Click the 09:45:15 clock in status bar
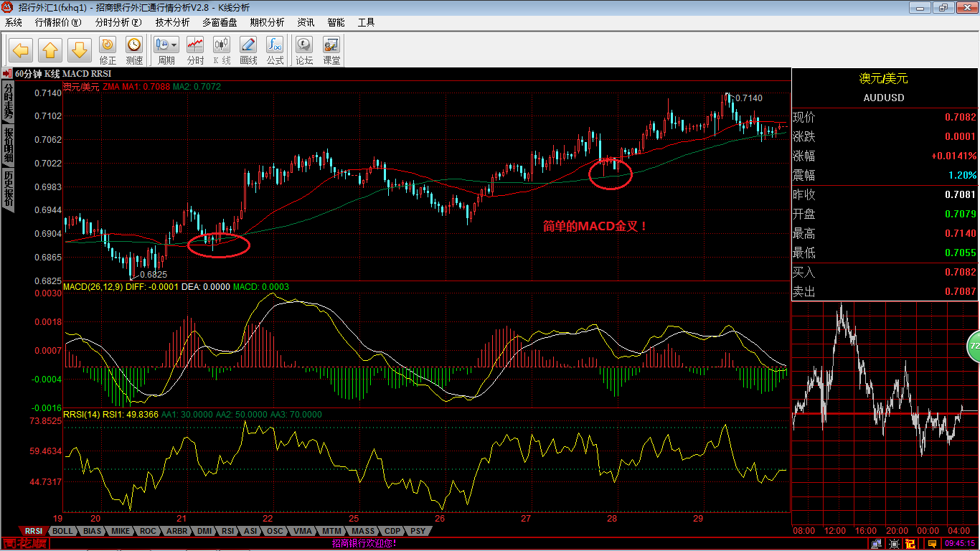This screenshot has height=551, width=980. click(959, 543)
